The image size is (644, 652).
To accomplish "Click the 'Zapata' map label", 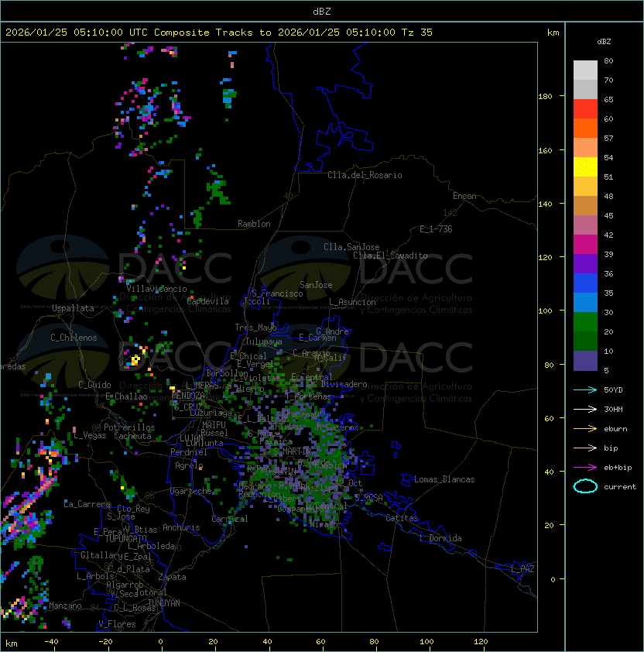I will coord(172,577).
